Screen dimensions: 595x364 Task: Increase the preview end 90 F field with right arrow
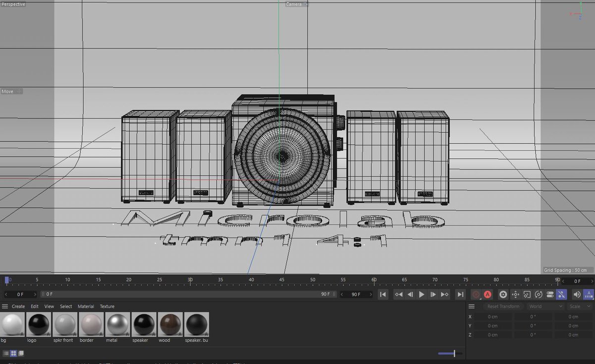click(x=370, y=294)
